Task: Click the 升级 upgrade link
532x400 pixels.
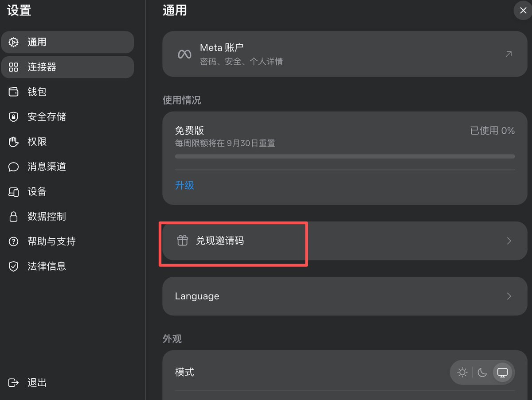Action: point(184,185)
